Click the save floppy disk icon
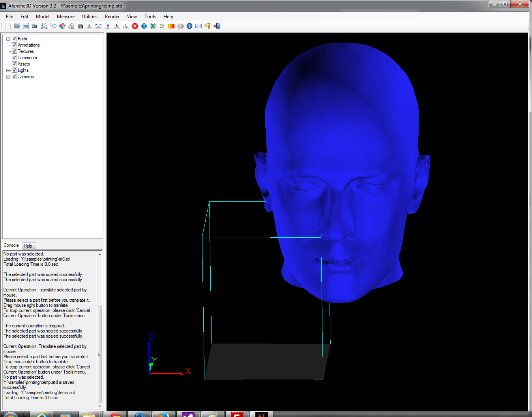 click(26, 26)
